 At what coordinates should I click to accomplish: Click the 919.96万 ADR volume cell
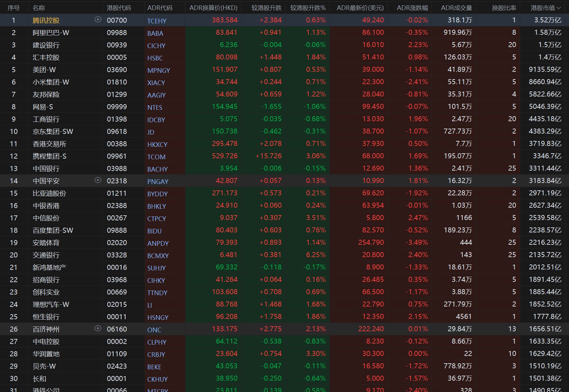(458, 32)
